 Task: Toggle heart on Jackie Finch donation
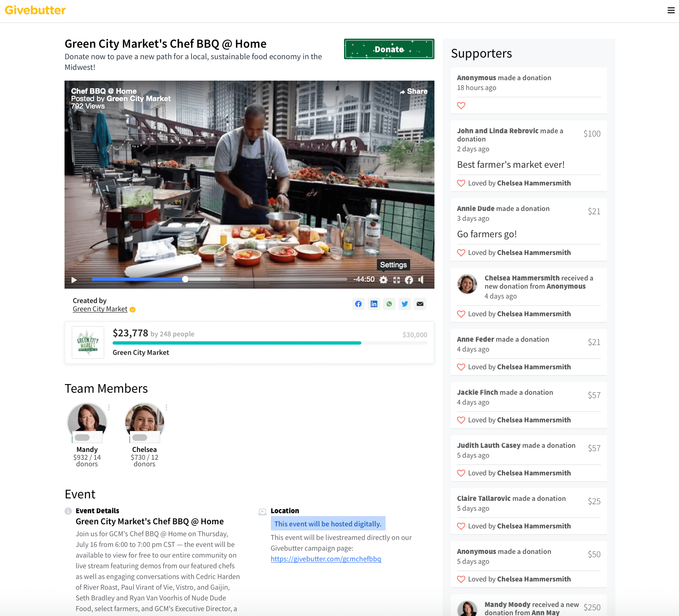461,420
